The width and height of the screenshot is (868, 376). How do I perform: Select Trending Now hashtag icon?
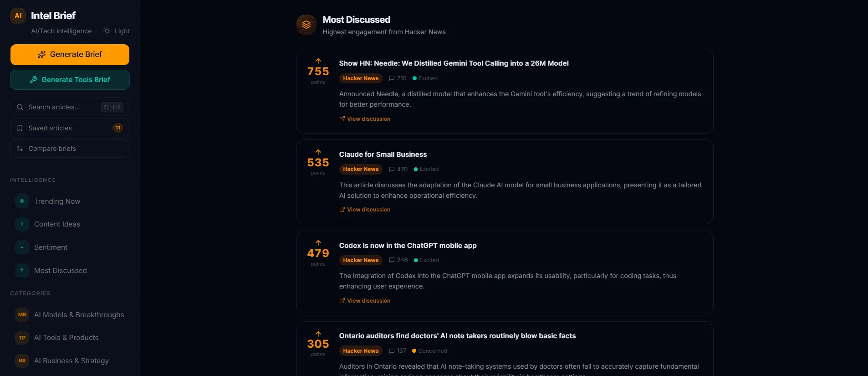[22, 201]
